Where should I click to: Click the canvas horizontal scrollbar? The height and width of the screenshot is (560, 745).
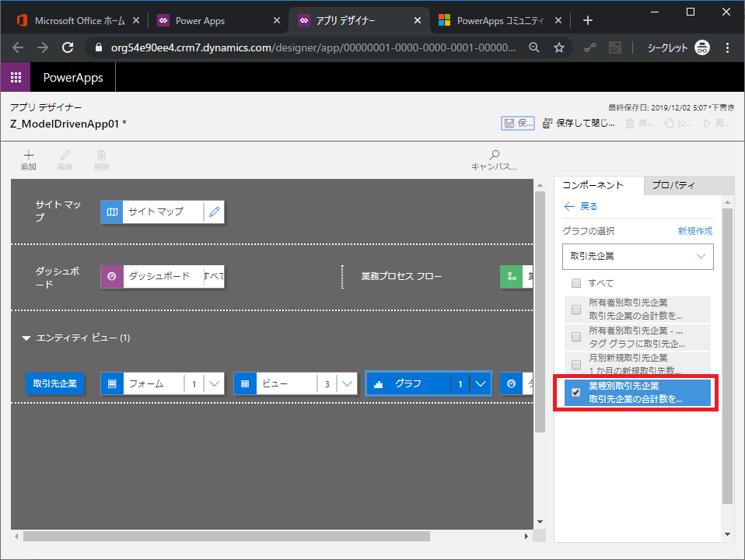pyautogui.click(x=226, y=536)
